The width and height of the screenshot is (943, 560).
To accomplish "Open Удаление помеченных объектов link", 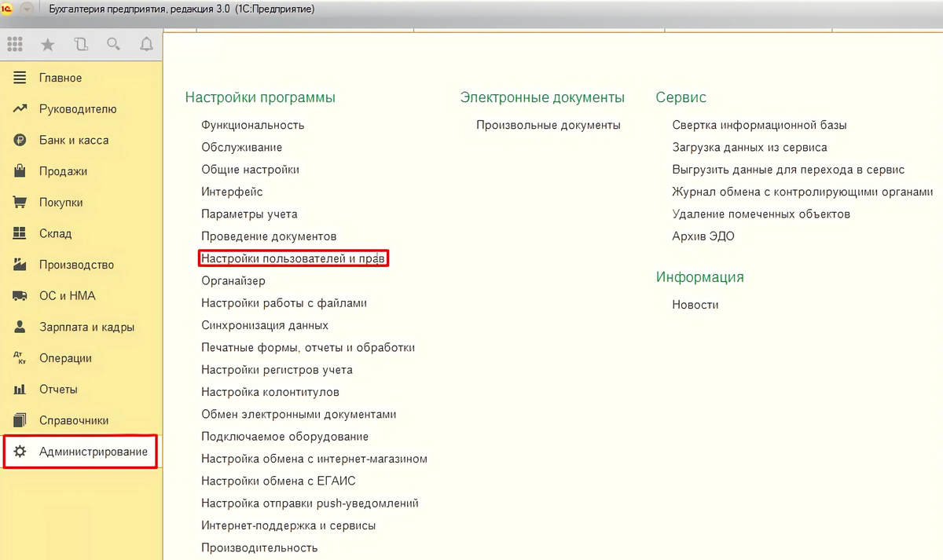I will tap(761, 214).
